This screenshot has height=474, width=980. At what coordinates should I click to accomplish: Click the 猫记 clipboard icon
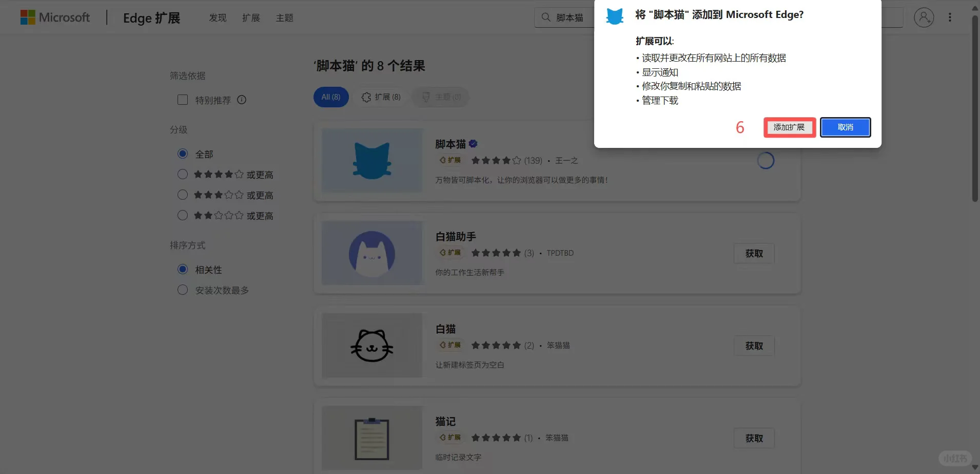coord(371,438)
